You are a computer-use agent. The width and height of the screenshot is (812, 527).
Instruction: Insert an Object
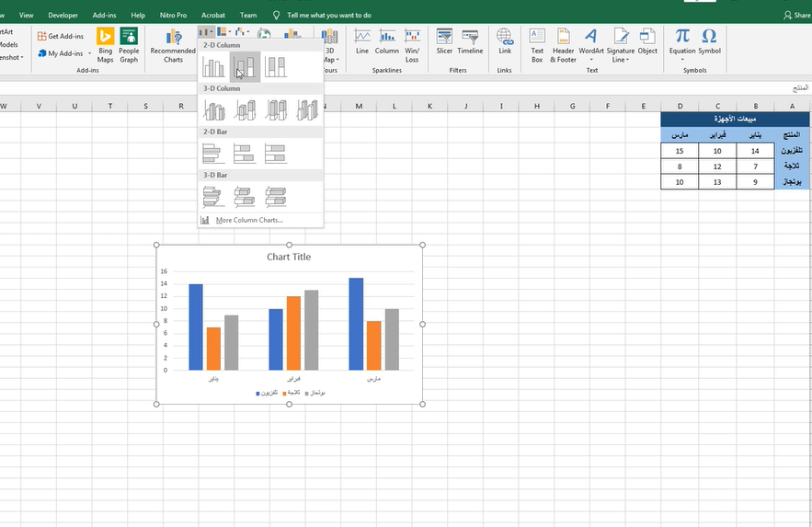pos(647,41)
